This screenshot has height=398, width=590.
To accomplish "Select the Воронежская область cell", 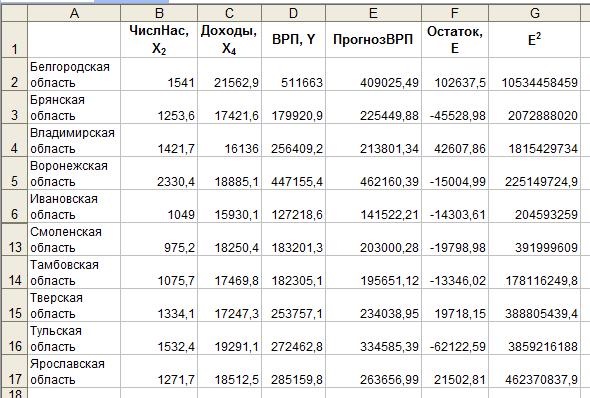I will click(x=74, y=173).
